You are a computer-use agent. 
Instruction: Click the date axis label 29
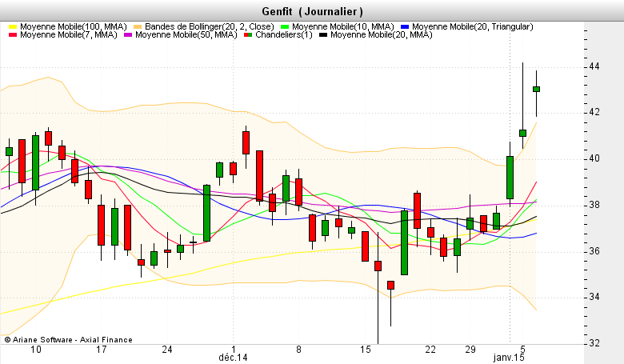(x=470, y=350)
